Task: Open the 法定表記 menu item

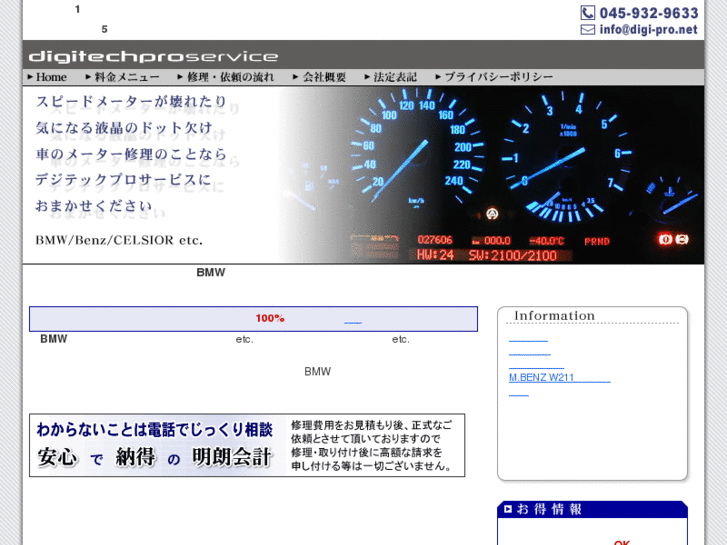Action: click(390, 77)
